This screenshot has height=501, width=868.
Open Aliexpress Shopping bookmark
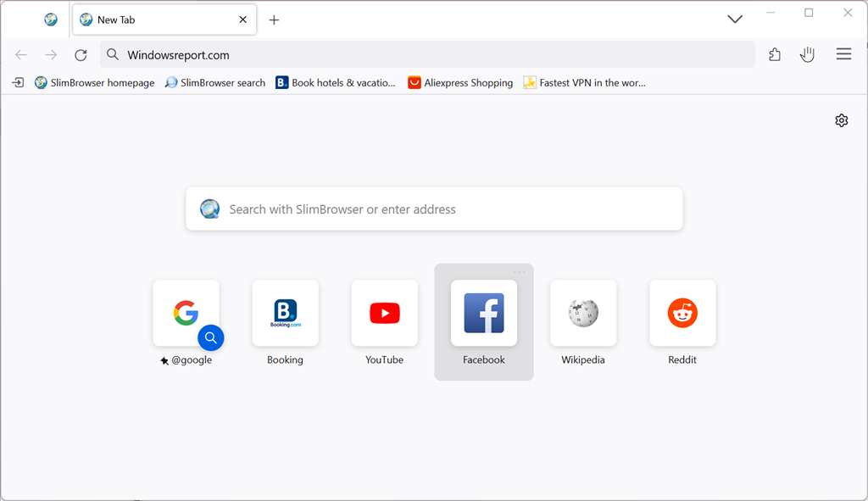(x=460, y=82)
